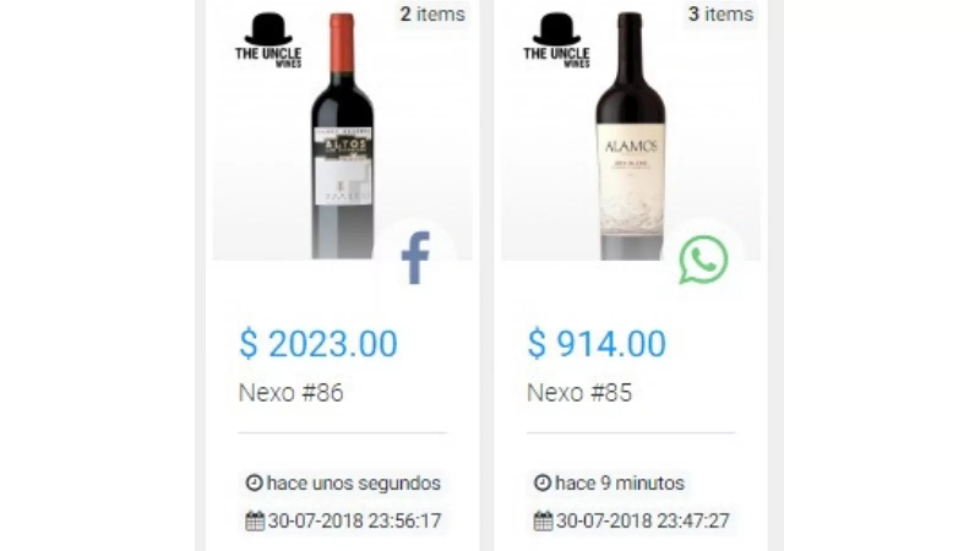Click the WhatsApp icon on Nexo #85 card
The image size is (980, 551).
(x=704, y=260)
